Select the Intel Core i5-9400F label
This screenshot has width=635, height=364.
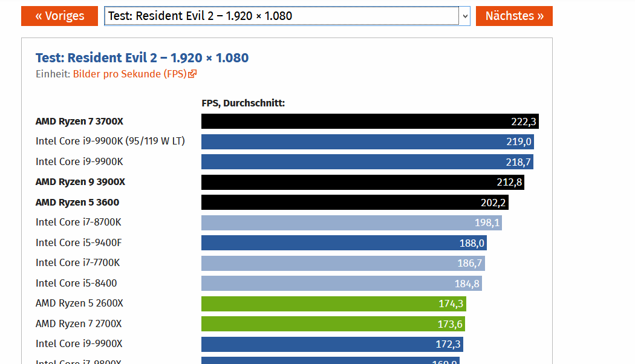[79, 242]
